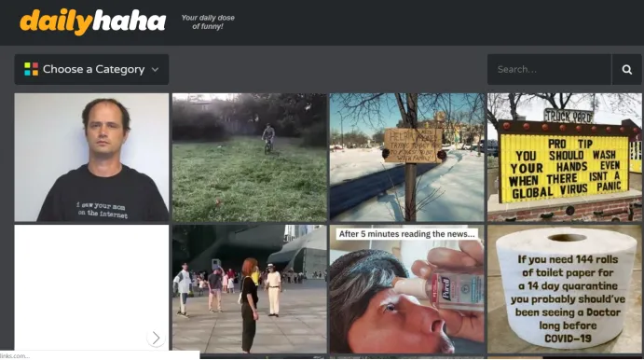Open the Choose a Category dropdown
The image size is (644, 360).
click(91, 69)
